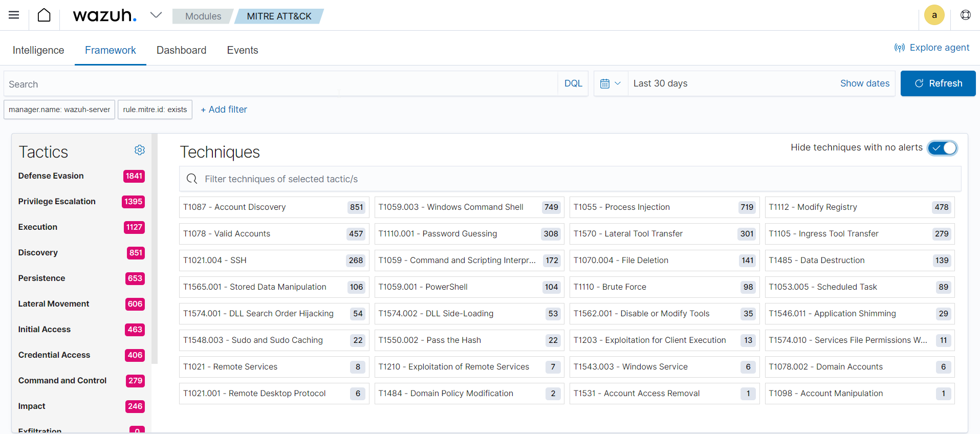This screenshot has width=980, height=434.
Task: Open the hamburger navigation menu
Action: [14, 15]
